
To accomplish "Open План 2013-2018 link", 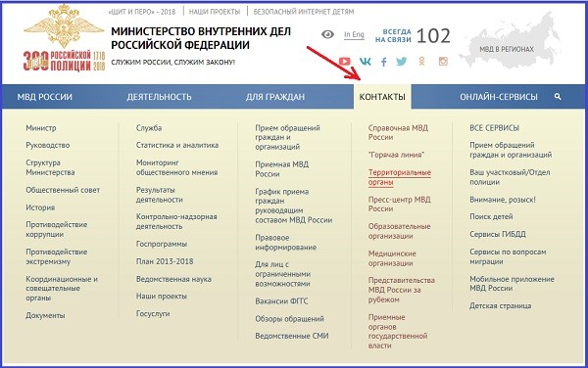I will [165, 261].
